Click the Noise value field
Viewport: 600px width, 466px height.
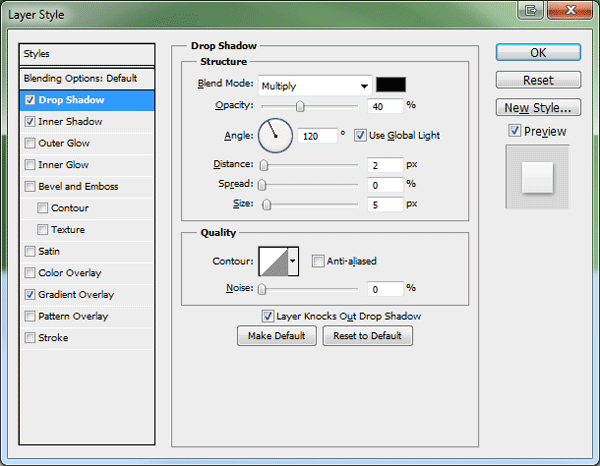(385, 289)
